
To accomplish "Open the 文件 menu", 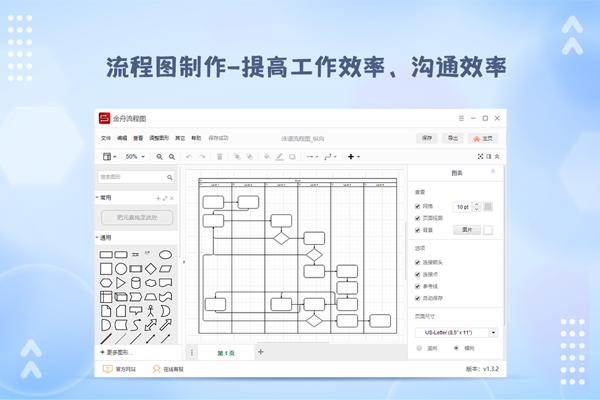I will click(x=106, y=138).
